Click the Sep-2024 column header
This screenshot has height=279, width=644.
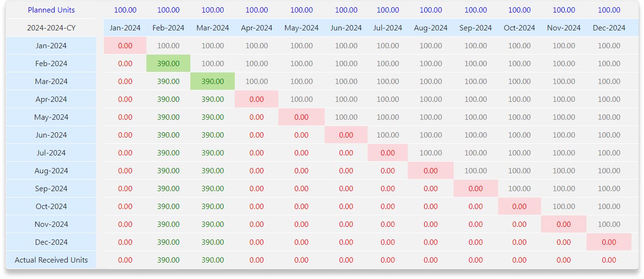475,28
